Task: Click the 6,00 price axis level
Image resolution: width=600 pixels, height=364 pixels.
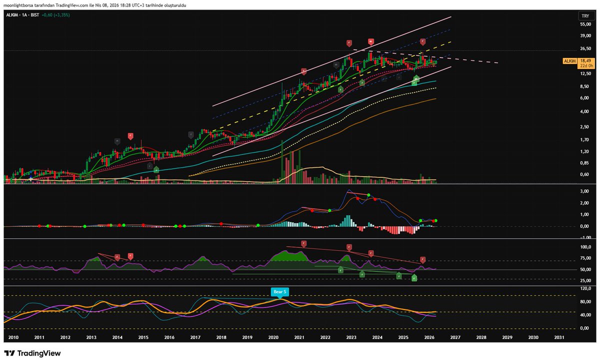Action: 584,98
